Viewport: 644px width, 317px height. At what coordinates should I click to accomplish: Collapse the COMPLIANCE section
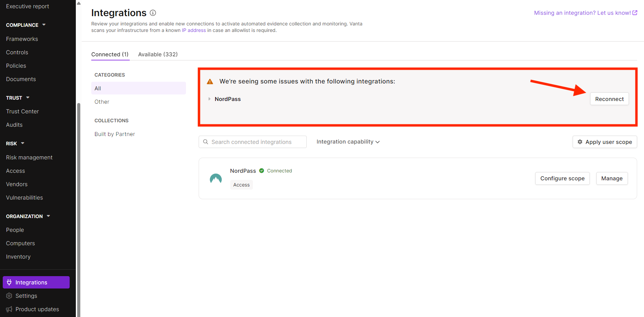44,25
